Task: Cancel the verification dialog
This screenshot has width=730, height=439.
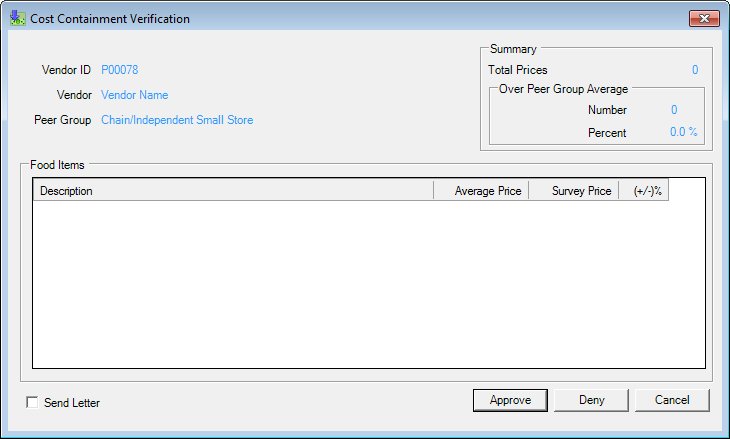Action: click(x=672, y=400)
